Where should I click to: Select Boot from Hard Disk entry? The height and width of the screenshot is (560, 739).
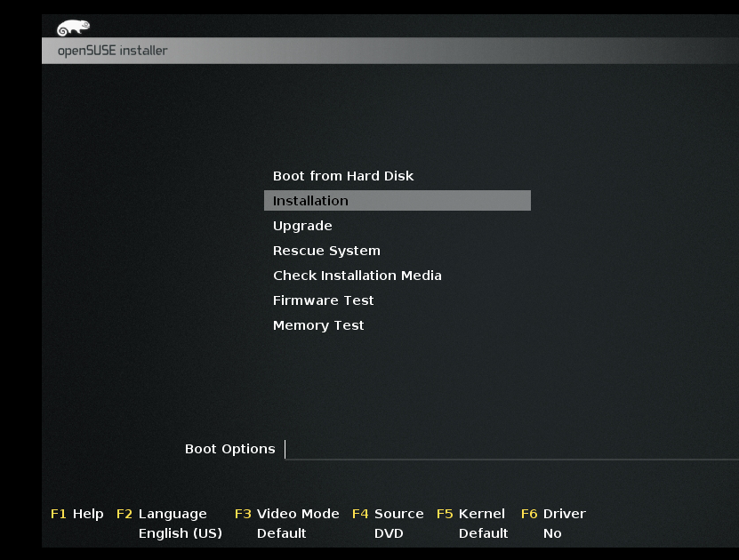(343, 176)
